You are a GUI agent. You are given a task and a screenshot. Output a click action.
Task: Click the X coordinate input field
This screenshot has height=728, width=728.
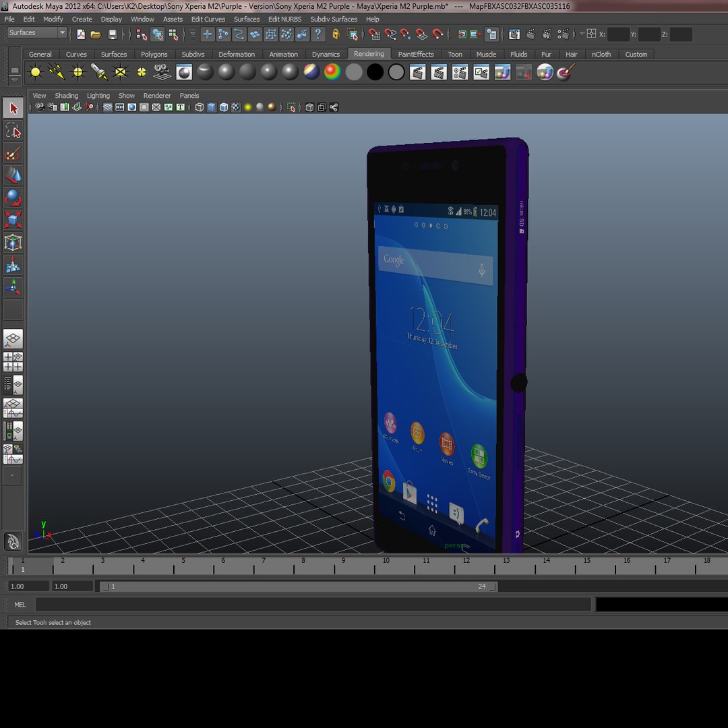tap(618, 34)
